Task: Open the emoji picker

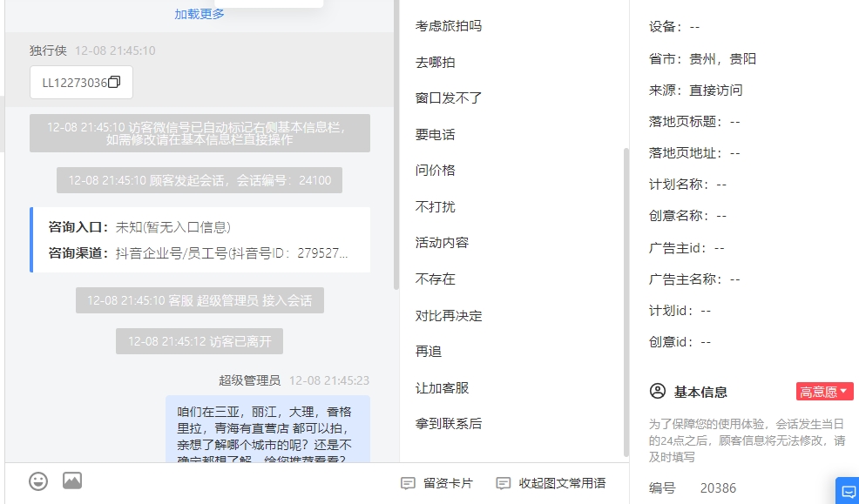Action: 38,481
